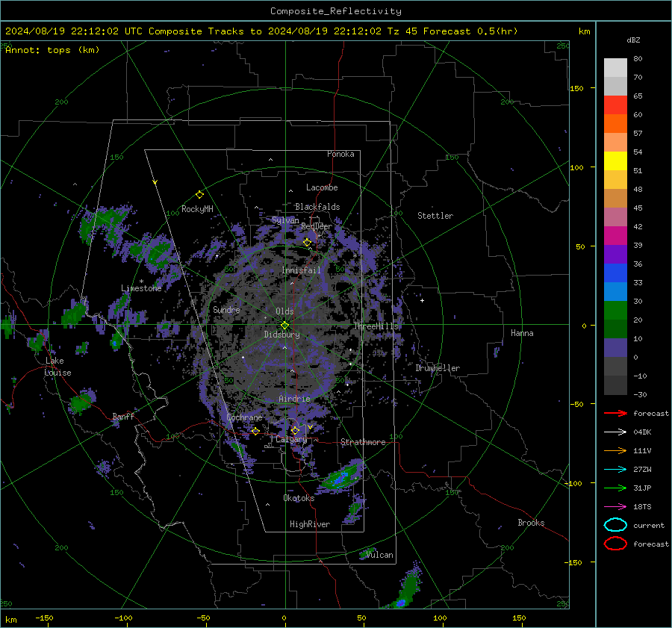The height and width of the screenshot is (628, 672).
Task: Click the bright green swatch in dBZ scale
Action: tap(615, 311)
